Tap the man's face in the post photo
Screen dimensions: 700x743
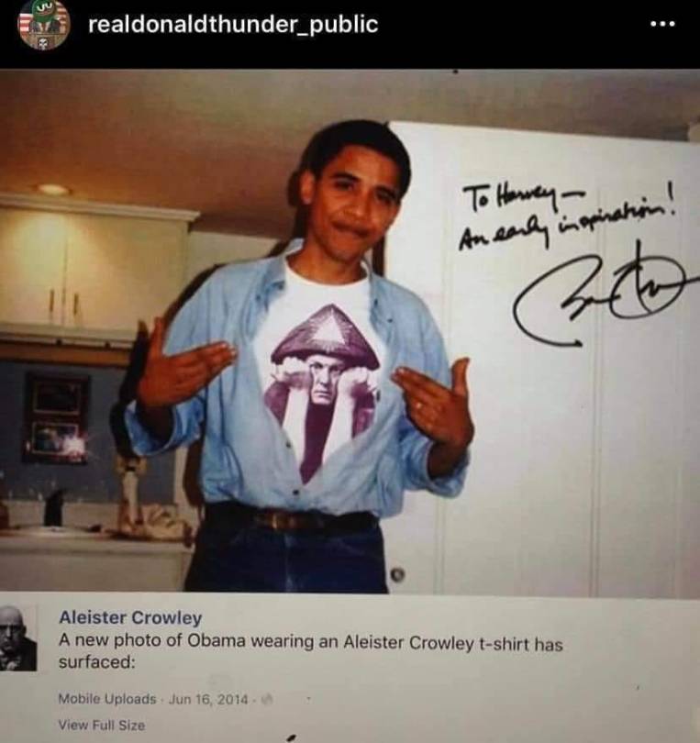358,199
